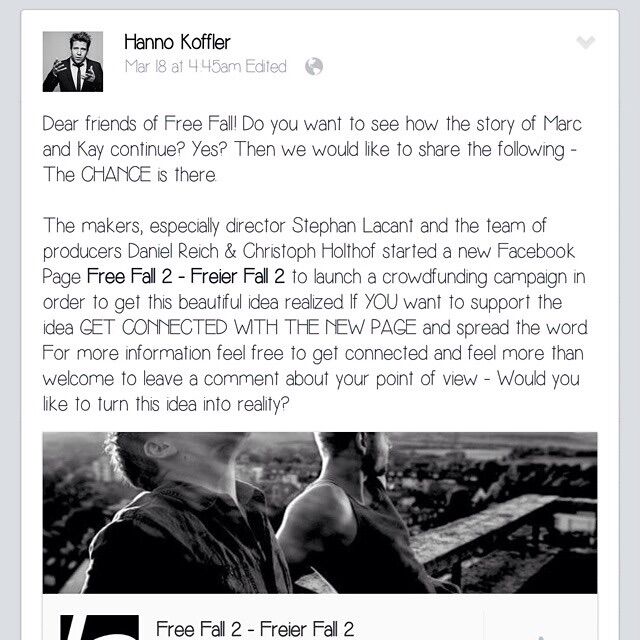The image size is (640, 640).
Task: Open the Free Fall 2 - Freier Fall 2 link in the text
Action: [186, 277]
